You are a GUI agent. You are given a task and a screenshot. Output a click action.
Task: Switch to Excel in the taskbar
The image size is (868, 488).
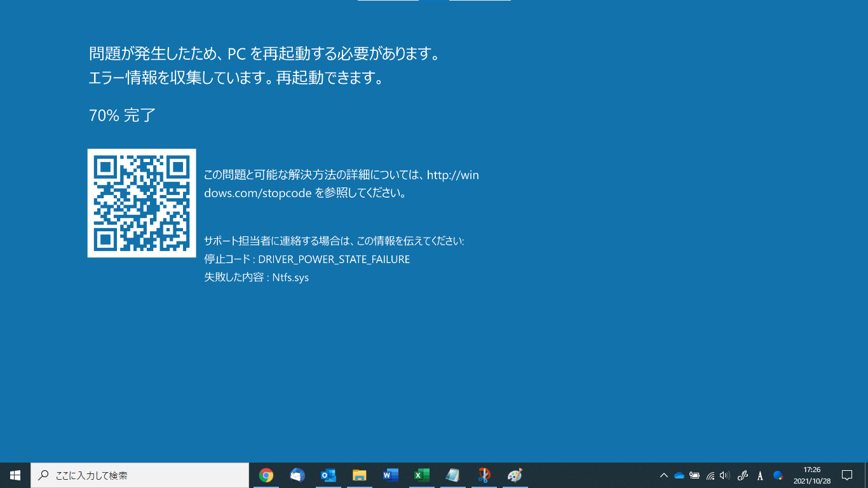click(422, 475)
